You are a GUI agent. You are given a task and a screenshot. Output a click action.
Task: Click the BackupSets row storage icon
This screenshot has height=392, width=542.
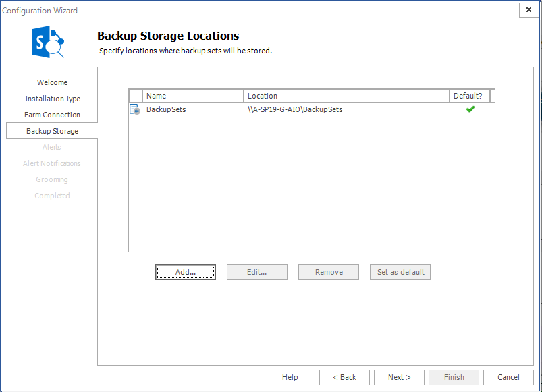click(x=135, y=109)
